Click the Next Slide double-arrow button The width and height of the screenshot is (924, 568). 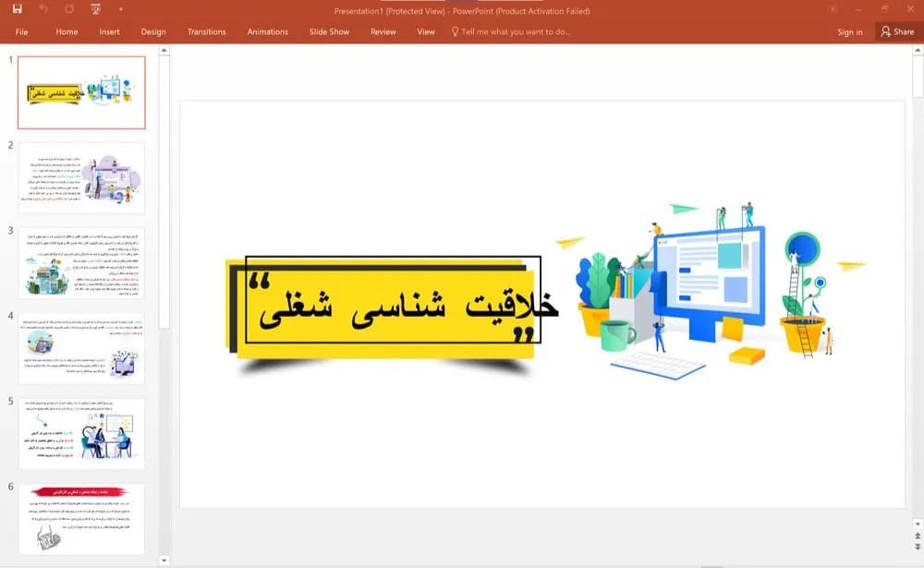[x=918, y=547]
